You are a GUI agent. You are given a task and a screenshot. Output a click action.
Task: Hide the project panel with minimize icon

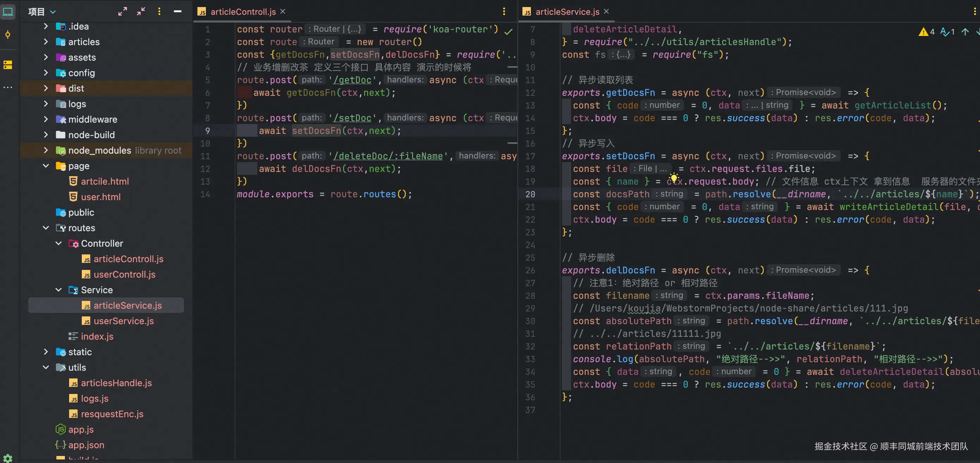(x=177, y=11)
